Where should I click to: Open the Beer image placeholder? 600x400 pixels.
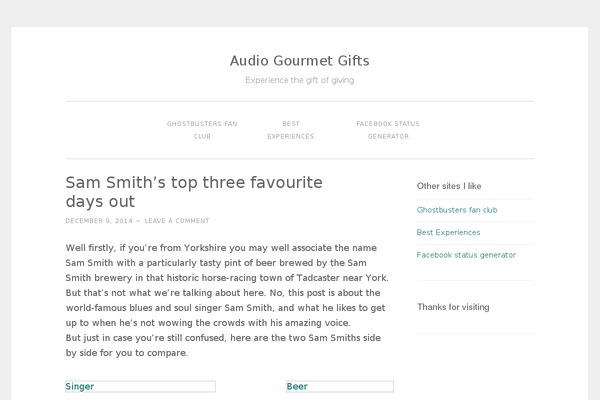pos(339,386)
